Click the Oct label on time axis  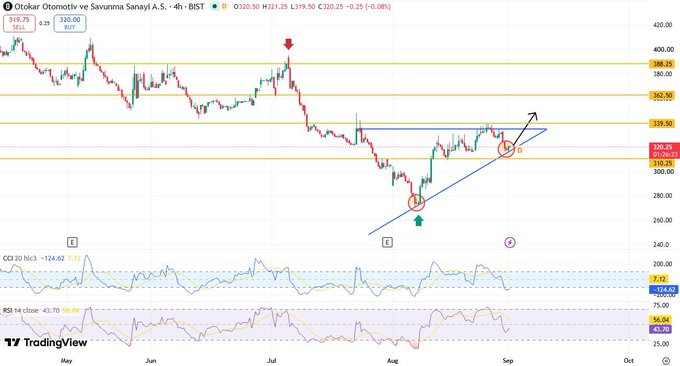[x=628, y=361]
